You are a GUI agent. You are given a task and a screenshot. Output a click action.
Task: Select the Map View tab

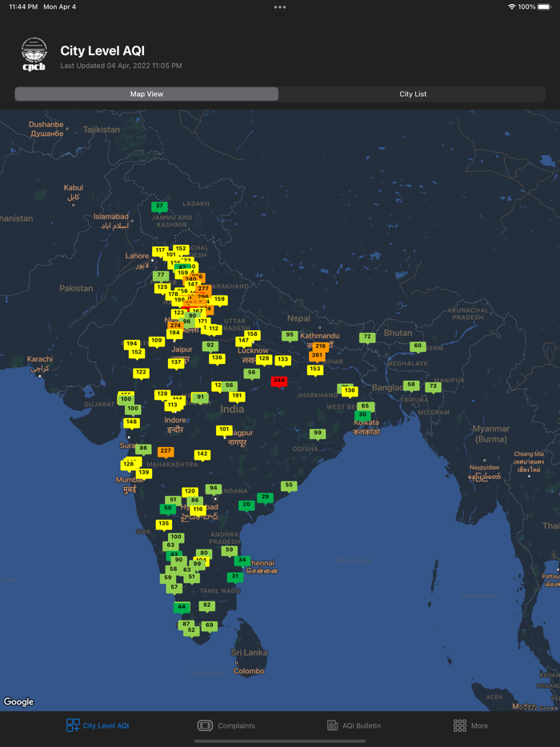(146, 94)
